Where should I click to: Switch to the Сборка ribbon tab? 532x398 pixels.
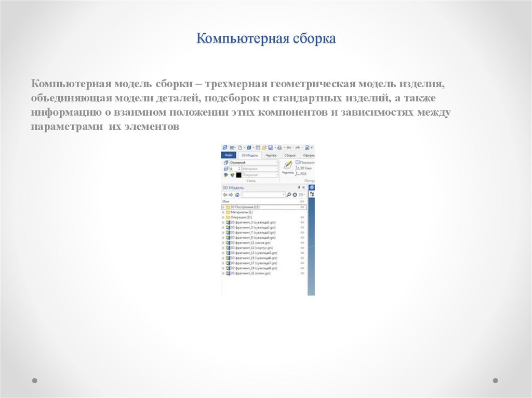(290, 155)
